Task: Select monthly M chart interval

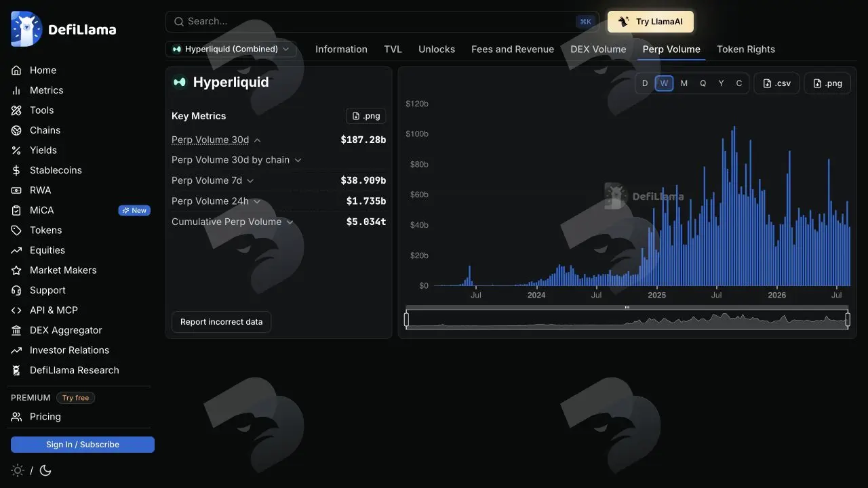Action: pos(684,83)
